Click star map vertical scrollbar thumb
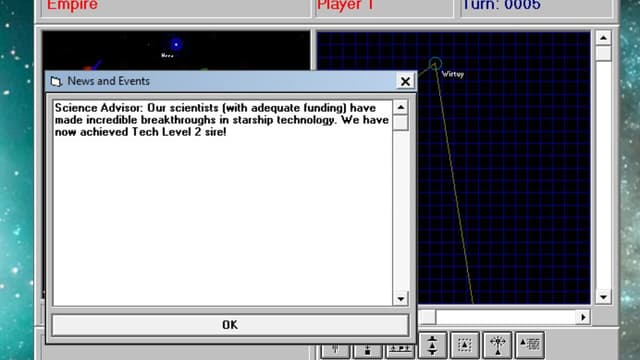Viewport: 640px width, 360px height. point(603,53)
